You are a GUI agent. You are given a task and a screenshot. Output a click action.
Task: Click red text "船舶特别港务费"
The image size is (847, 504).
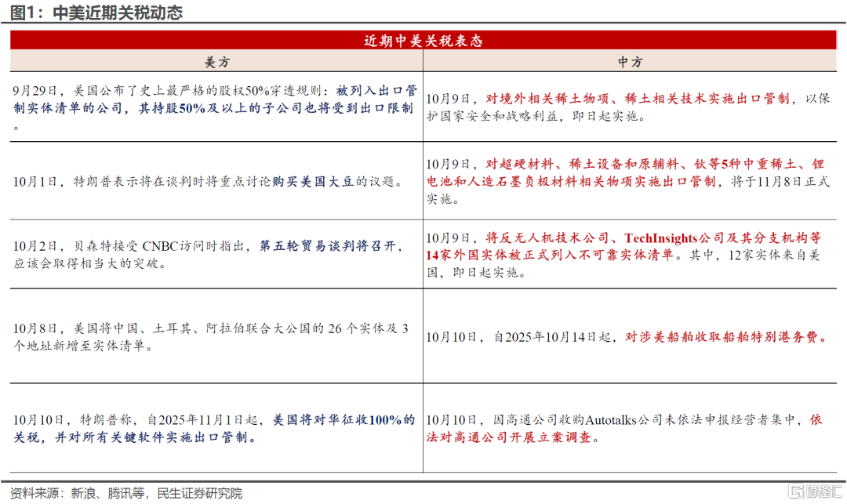(771, 337)
